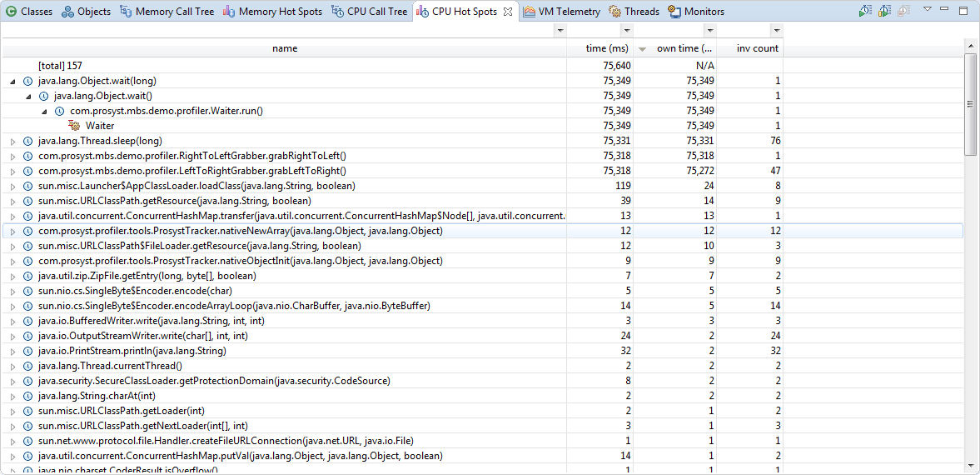980x475 pixels.
Task: Open the view menu triangle in toolbar
Action: coord(928,9)
